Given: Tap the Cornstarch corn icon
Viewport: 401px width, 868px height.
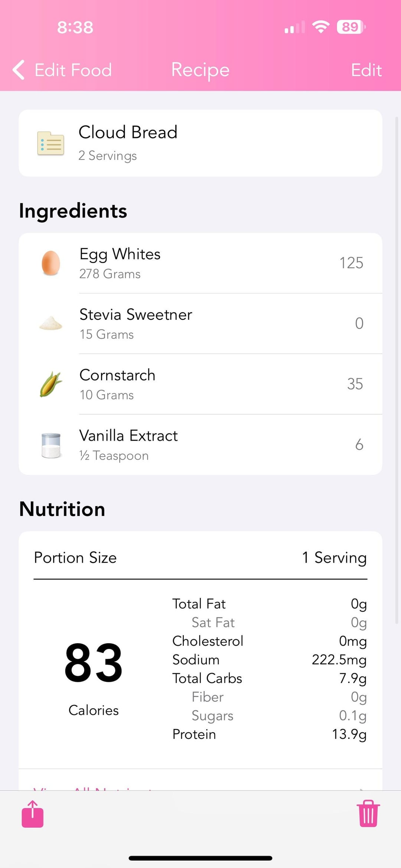Looking at the screenshot, I should pyautogui.click(x=51, y=384).
